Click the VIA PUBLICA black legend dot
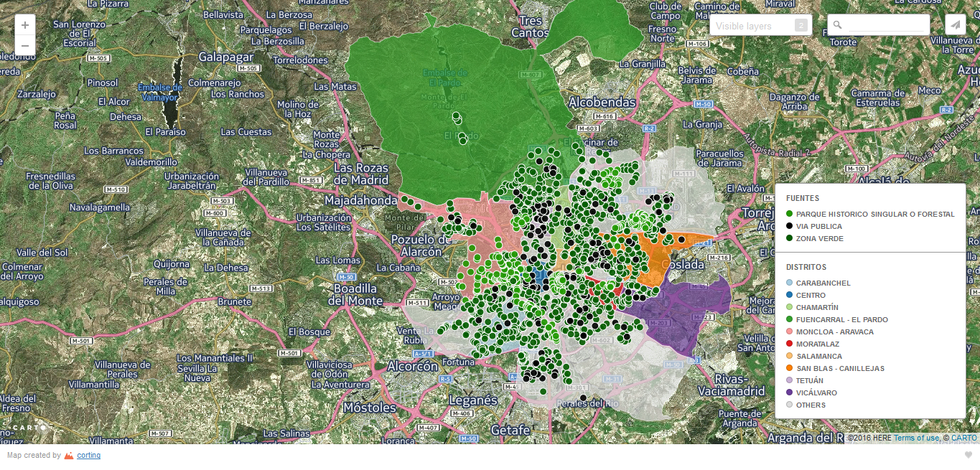This screenshot has width=980, height=470. (790, 226)
